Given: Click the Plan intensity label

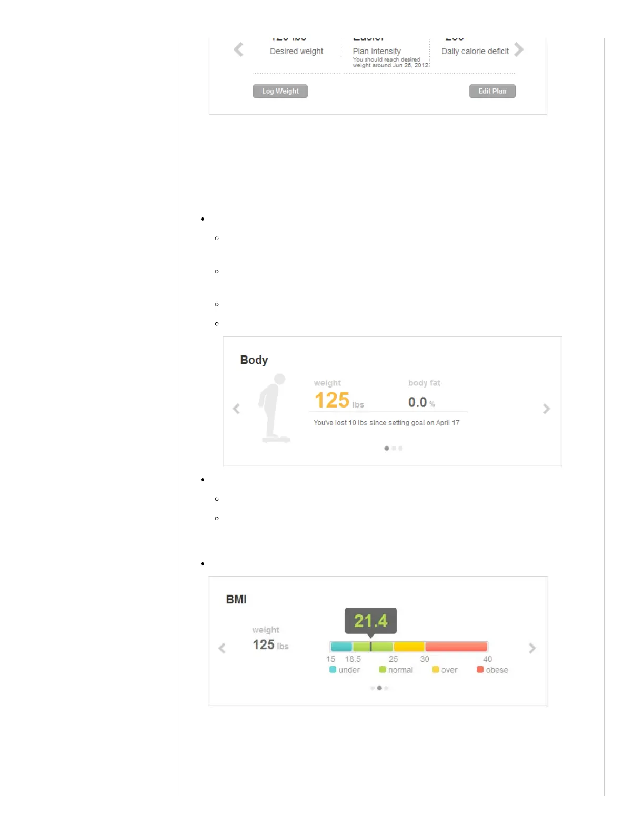Looking at the screenshot, I should [x=377, y=51].
